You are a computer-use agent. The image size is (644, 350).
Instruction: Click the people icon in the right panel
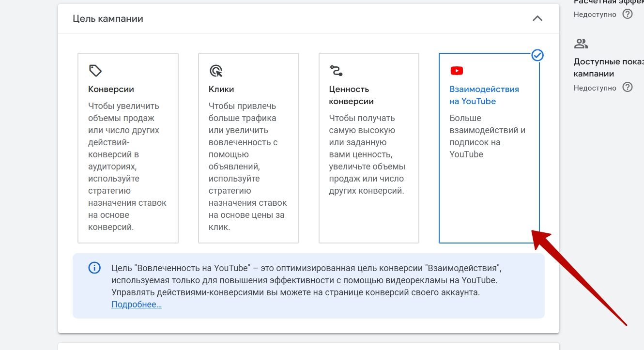coord(581,44)
